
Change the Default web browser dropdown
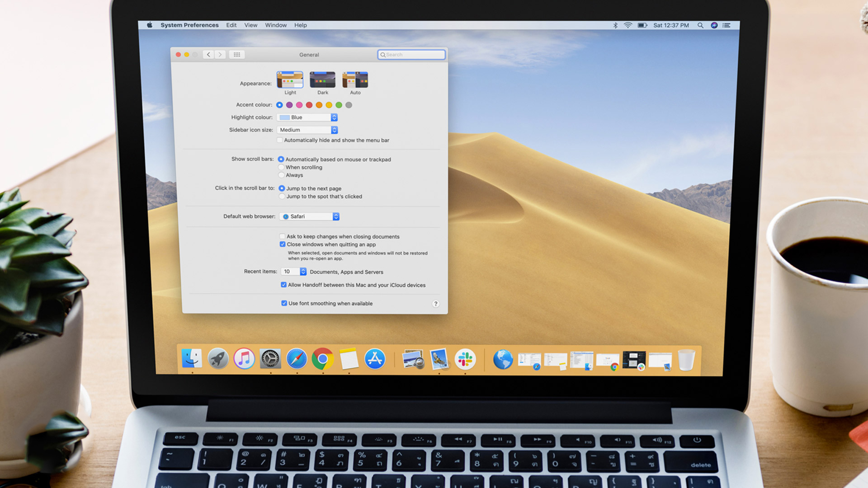[x=310, y=216]
